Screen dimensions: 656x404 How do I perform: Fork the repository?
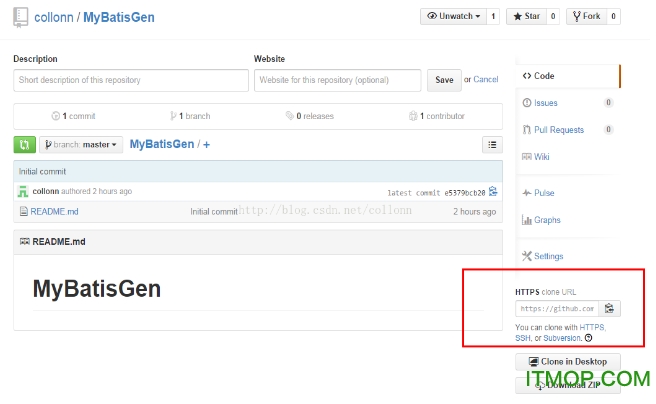(587, 16)
